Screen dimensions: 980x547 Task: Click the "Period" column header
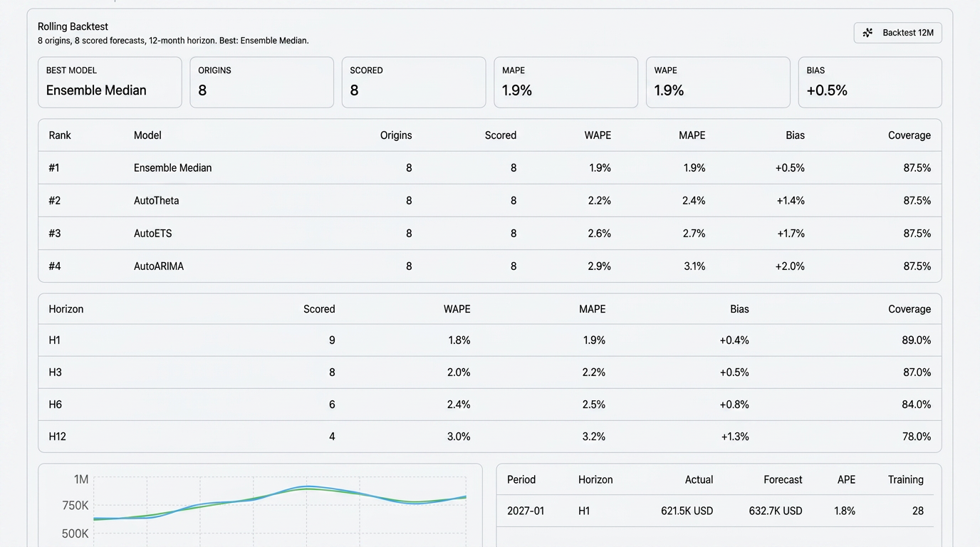click(x=521, y=480)
